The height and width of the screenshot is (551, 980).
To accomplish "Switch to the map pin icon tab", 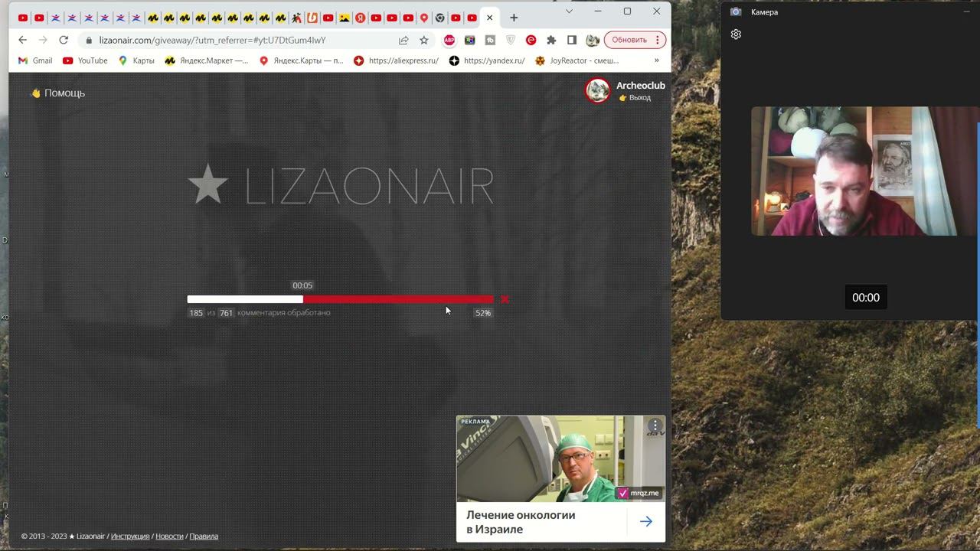I will coord(424,18).
